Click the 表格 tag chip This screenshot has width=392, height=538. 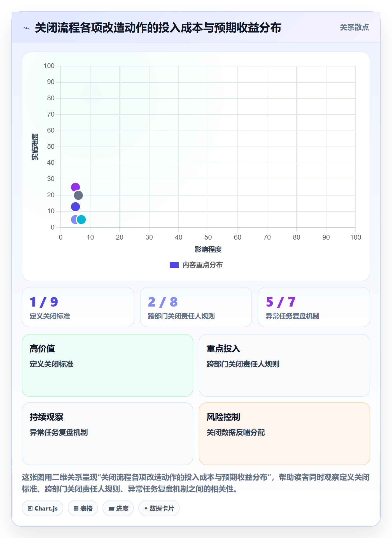click(x=83, y=508)
